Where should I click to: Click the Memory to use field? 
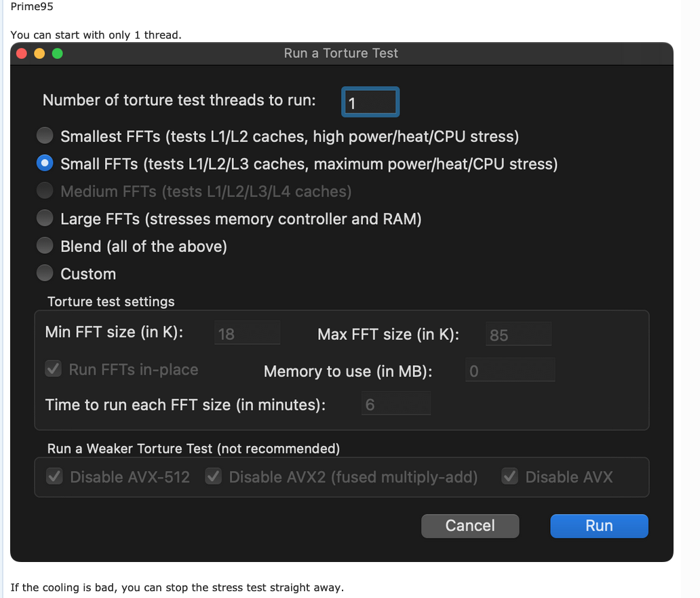click(x=510, y=371)
